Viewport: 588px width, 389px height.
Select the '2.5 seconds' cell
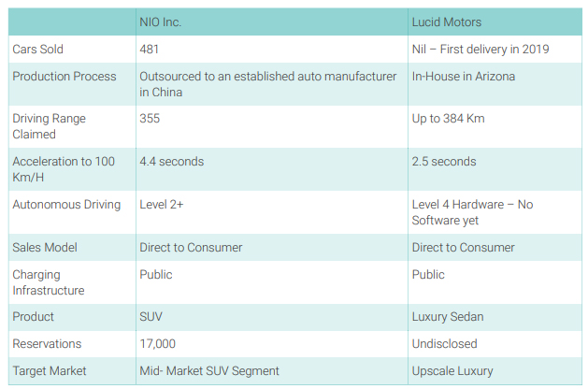(444, 161)
